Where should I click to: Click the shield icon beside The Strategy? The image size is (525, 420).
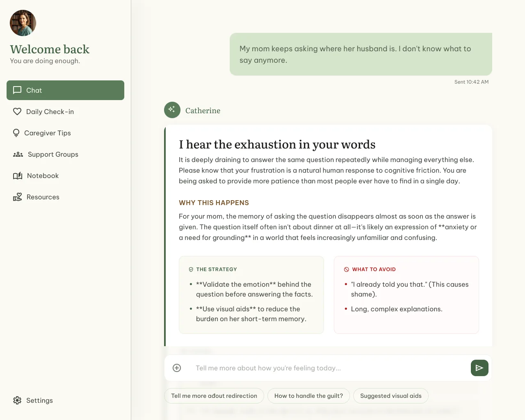pos(191,269)
